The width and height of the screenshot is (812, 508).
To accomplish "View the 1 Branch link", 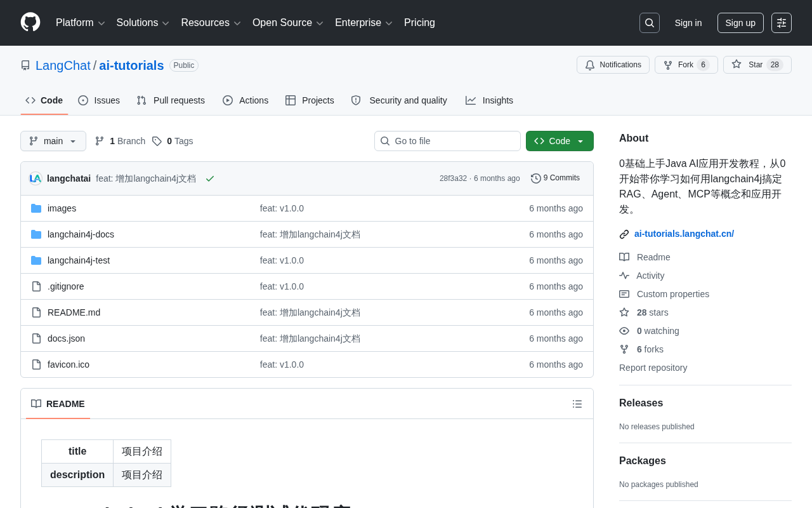I will coord(120,141).
